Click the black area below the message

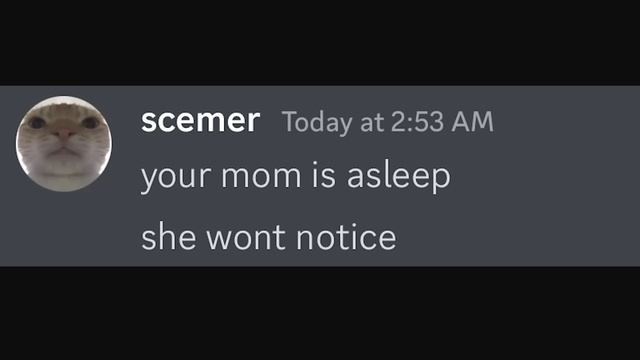[x=320, y=313]
